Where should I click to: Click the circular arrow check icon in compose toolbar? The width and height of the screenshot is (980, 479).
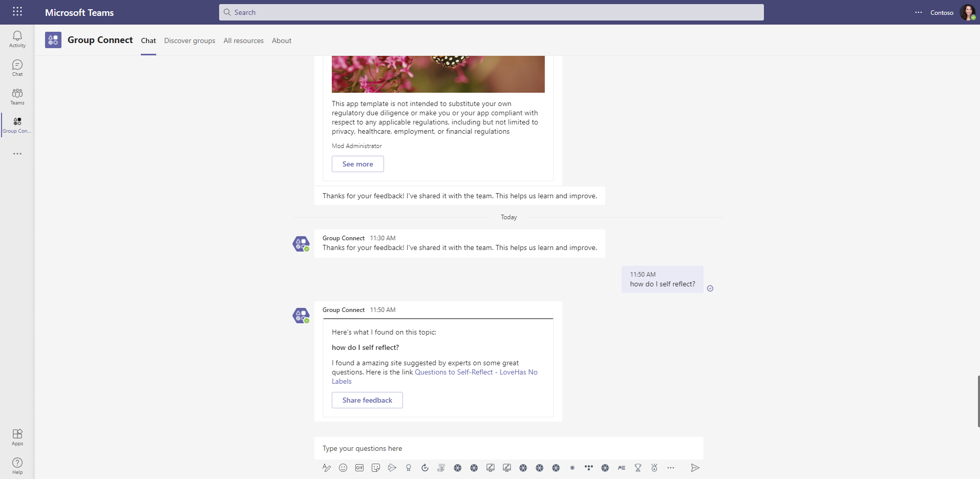(425, 468)
